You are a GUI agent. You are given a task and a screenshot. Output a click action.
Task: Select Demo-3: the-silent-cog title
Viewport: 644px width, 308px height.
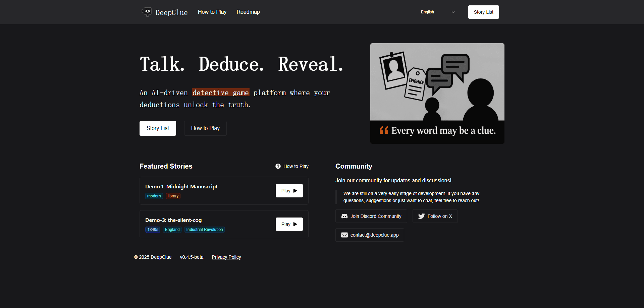coord(173,220)
